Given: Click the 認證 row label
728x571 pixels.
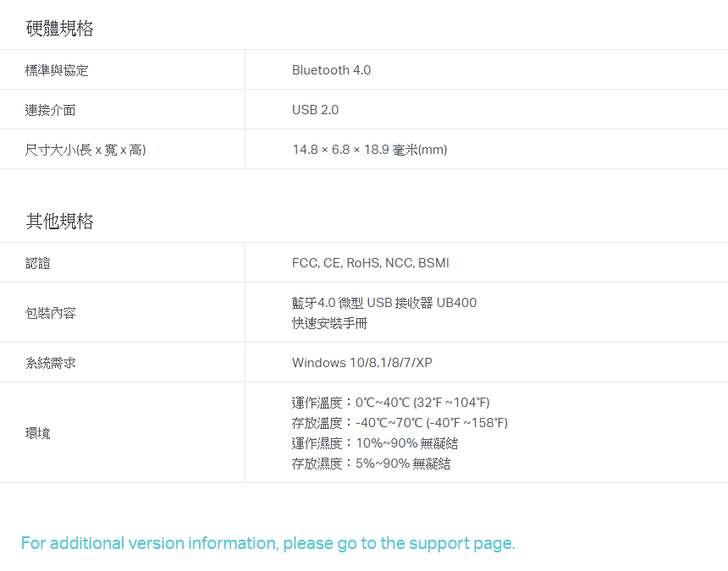Looking at the screenshot, I should point(37,263).
